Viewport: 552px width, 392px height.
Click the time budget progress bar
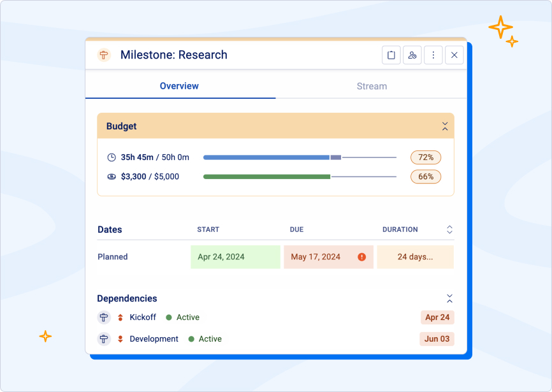[300, 157]
